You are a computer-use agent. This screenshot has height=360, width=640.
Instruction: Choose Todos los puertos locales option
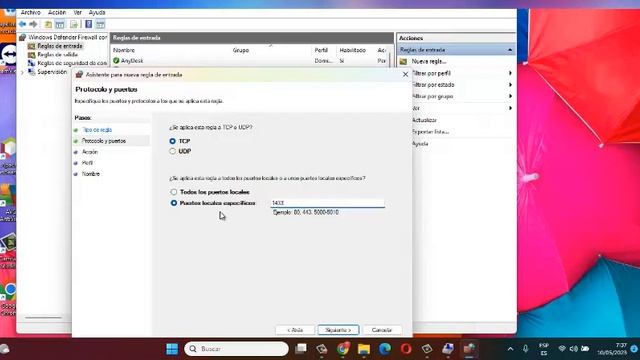click(174, 192)
